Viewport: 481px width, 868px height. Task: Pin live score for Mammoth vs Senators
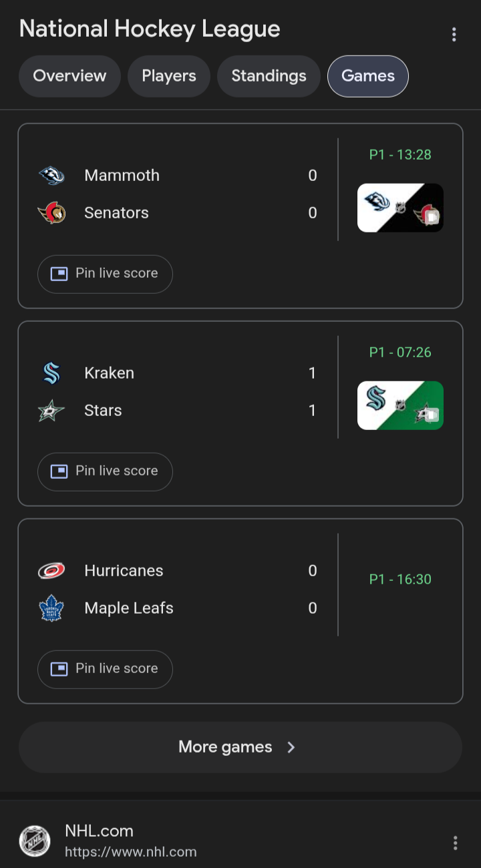click(x=105, y=274)
